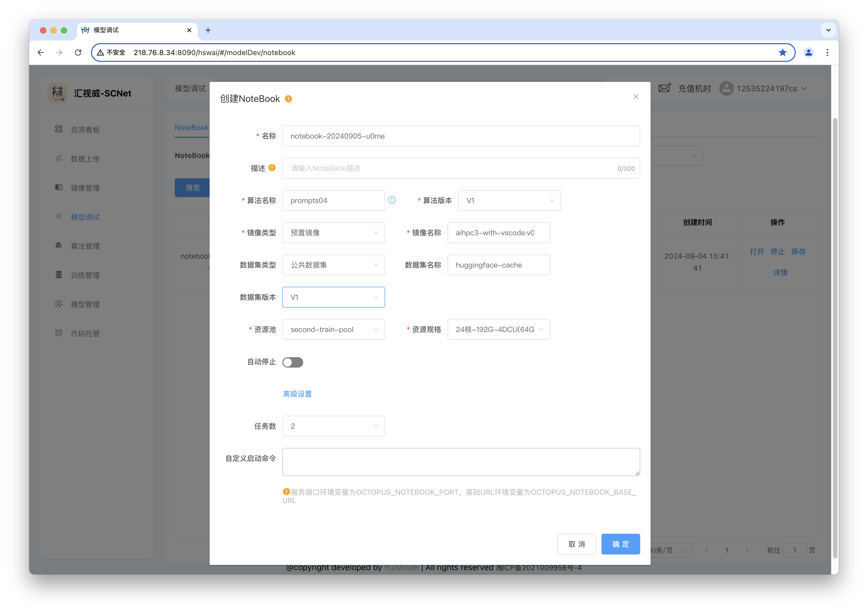Image resolution: width=868 pixels, height=613 pixels.
Task: Click the 确定 confirm button
Action: tap(620, 544)
